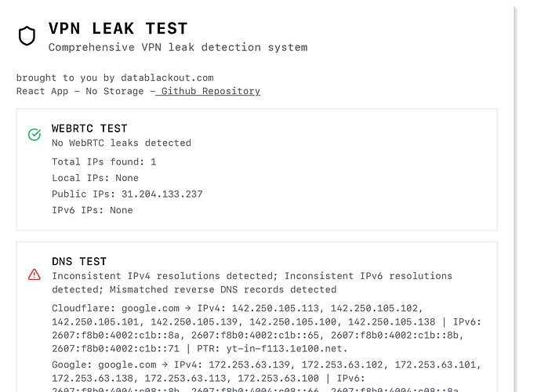Click the vertical page scrollbar

515,196
